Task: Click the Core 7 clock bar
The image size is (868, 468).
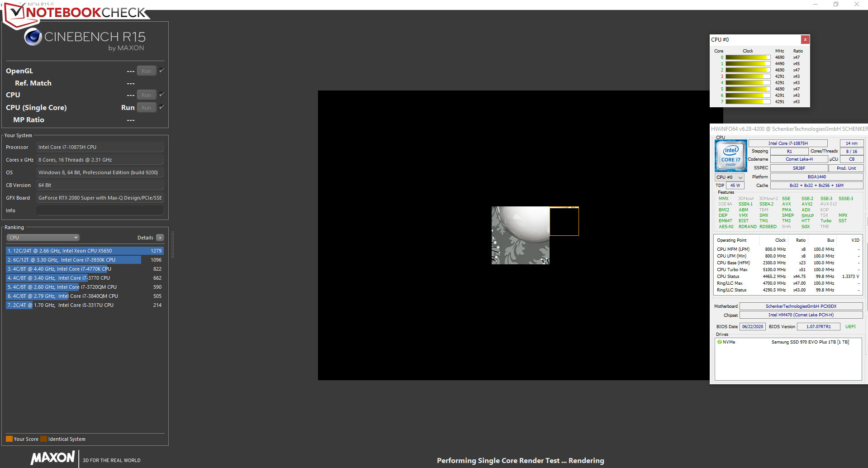Action: pos(748,102)
